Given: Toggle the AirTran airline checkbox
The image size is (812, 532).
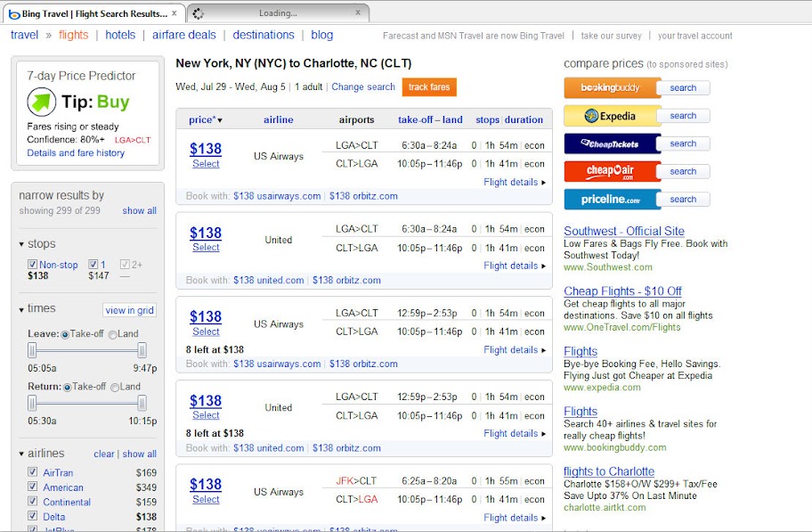Looking at the screenshot, I should (x=33, y=472).
